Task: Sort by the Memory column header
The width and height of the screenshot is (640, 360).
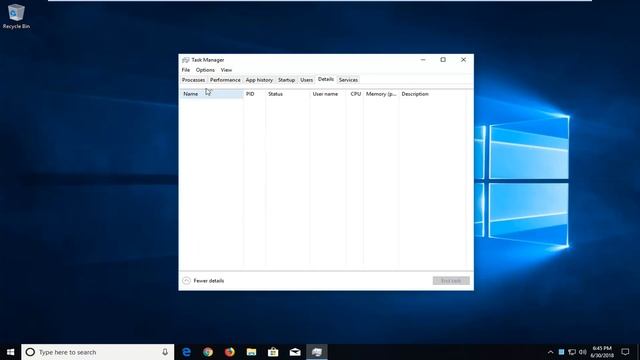Action: 381,94
